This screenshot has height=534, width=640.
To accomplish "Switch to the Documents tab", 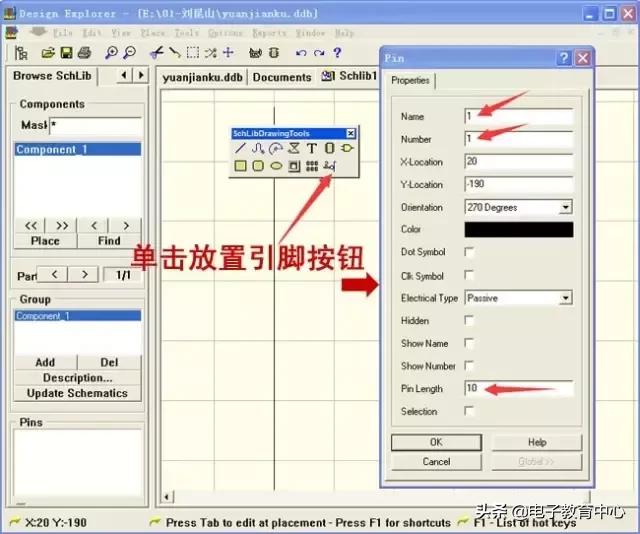I will pos(282,77).
